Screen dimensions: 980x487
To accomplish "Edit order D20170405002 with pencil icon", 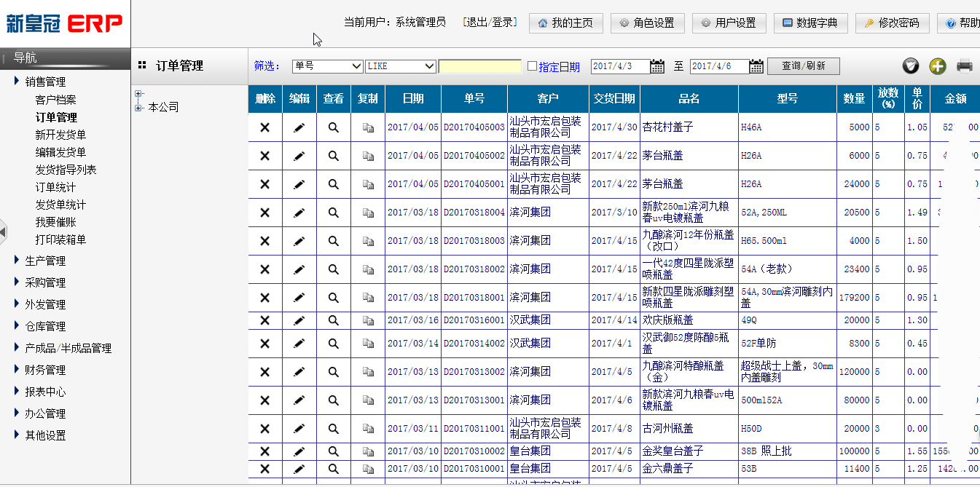I will tap(299, 156).
